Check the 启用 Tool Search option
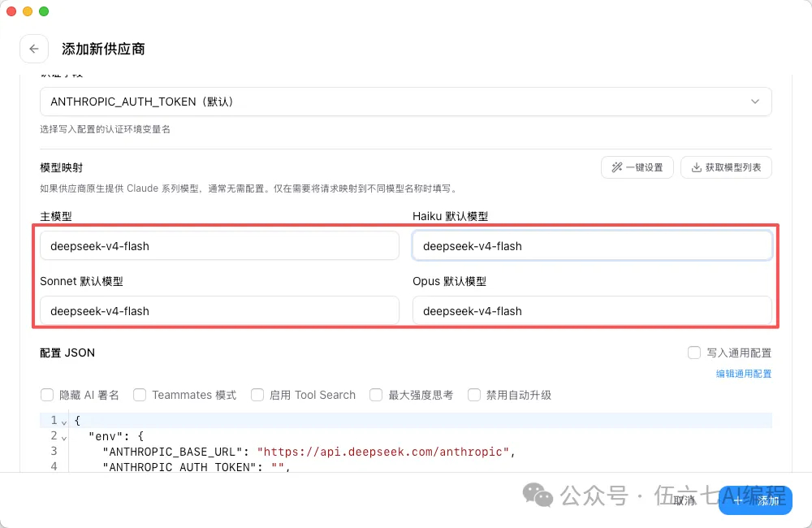Viewport: 812px width, 528px height. pyautogui.click(x=257, y=395)
